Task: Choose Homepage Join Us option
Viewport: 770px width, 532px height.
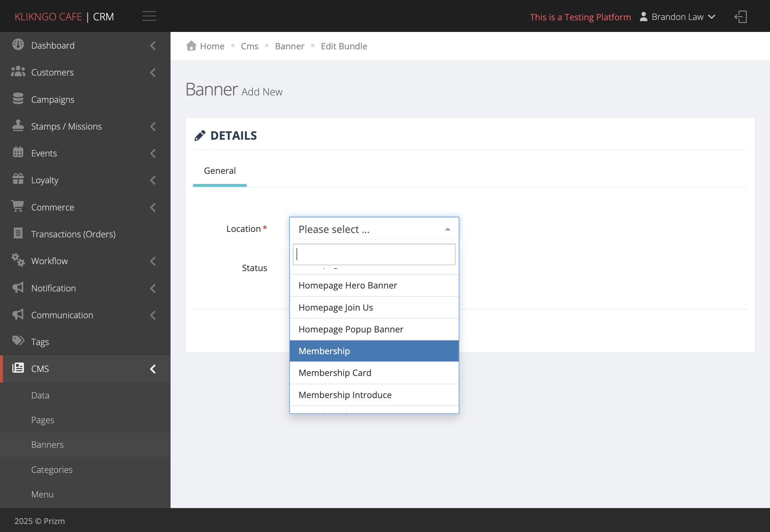Action: [x=374, y=307]
